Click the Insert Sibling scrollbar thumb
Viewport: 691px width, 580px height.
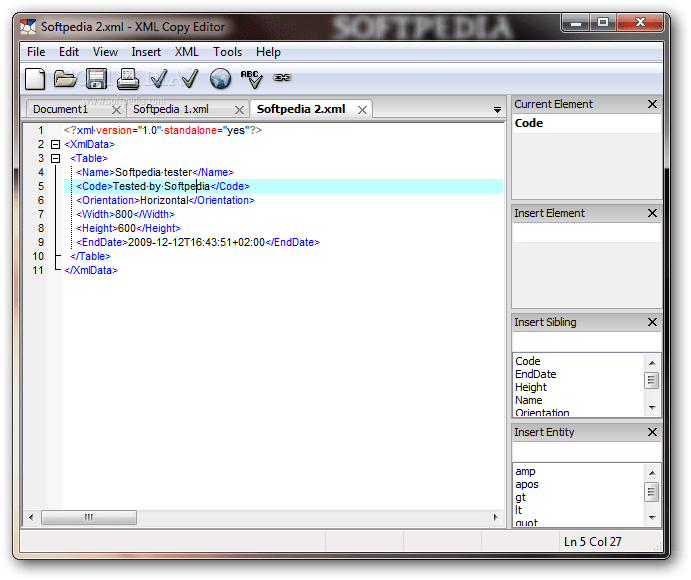coord(652,381)
